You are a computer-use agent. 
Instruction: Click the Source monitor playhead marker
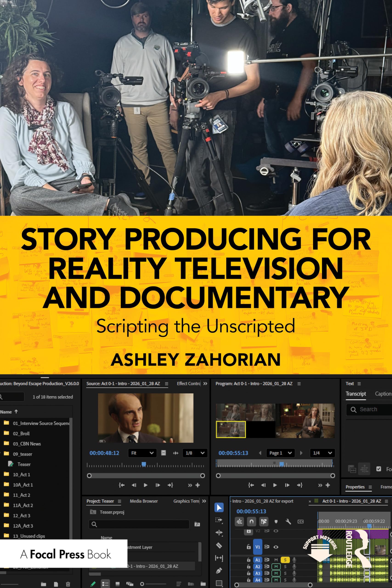(x=144, y=464)
